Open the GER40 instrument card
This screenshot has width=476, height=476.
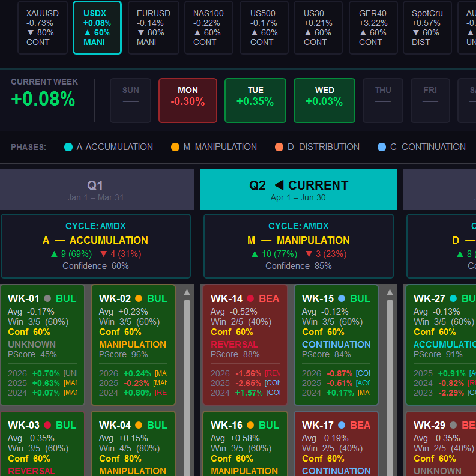click(373, 28)
